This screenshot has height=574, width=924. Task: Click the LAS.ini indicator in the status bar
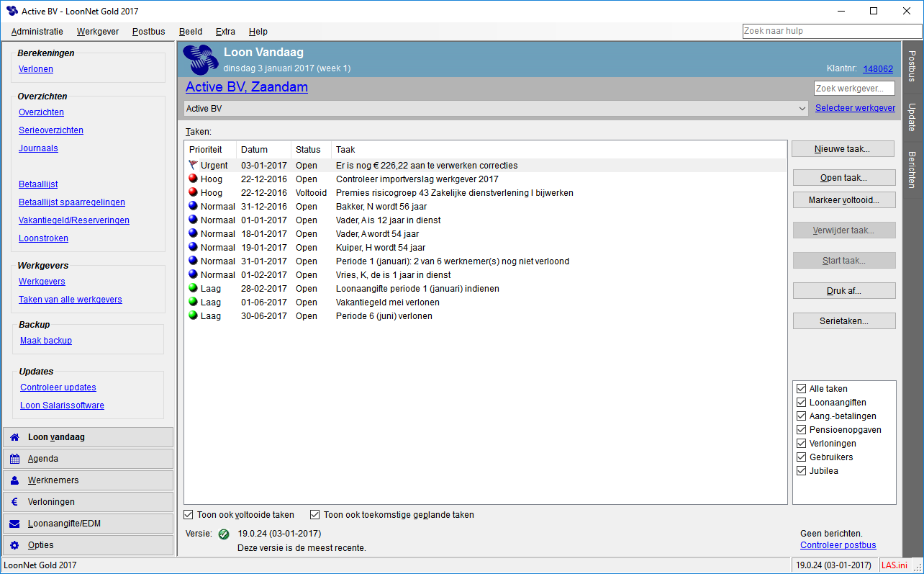894,565
